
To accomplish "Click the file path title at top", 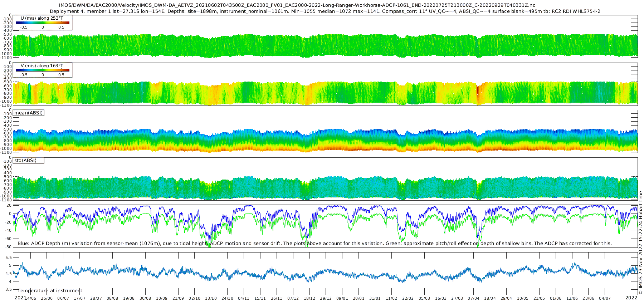I will [297, 5].
